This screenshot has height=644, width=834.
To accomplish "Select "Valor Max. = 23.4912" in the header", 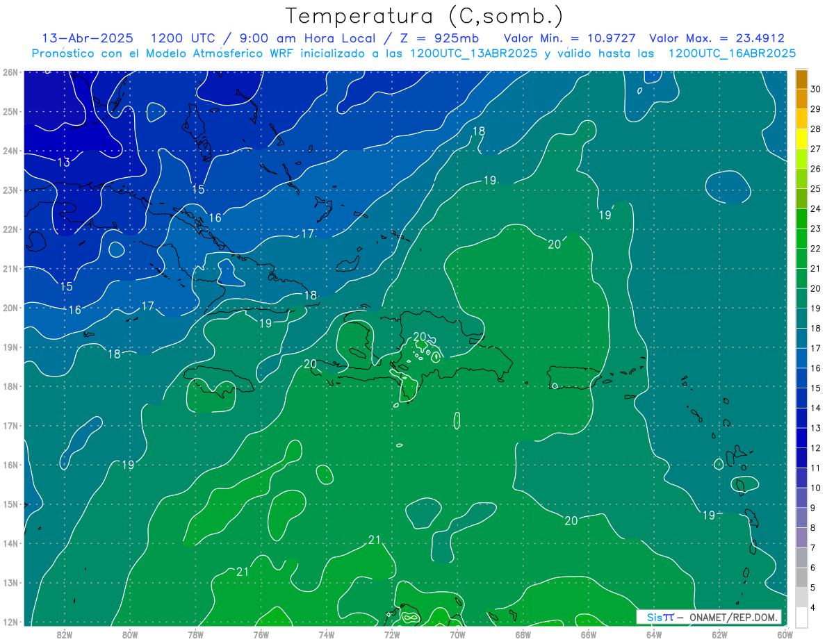I will point(717,38).
